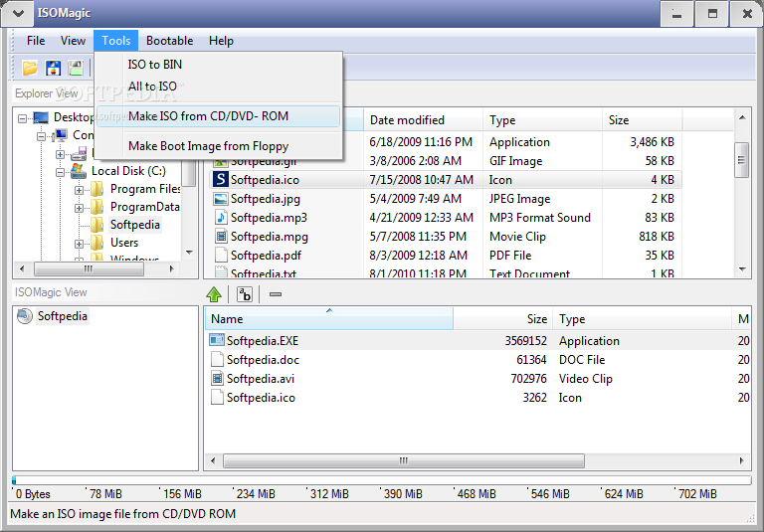Select Softpedia.mpg in explorer list

(269, 237)
